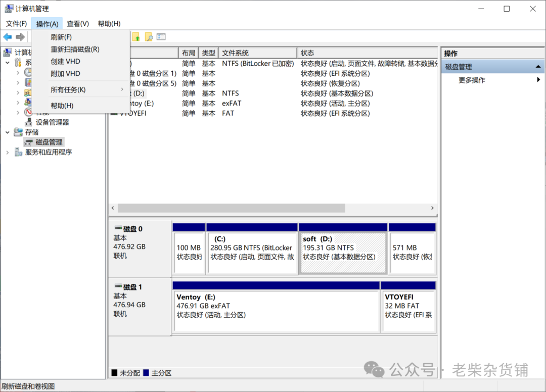Image resolution: width=546 pixels, height=392 pixels.
Task: Click 状态良好 (恢复分区) status cell
Action: (x=330, y=83)
